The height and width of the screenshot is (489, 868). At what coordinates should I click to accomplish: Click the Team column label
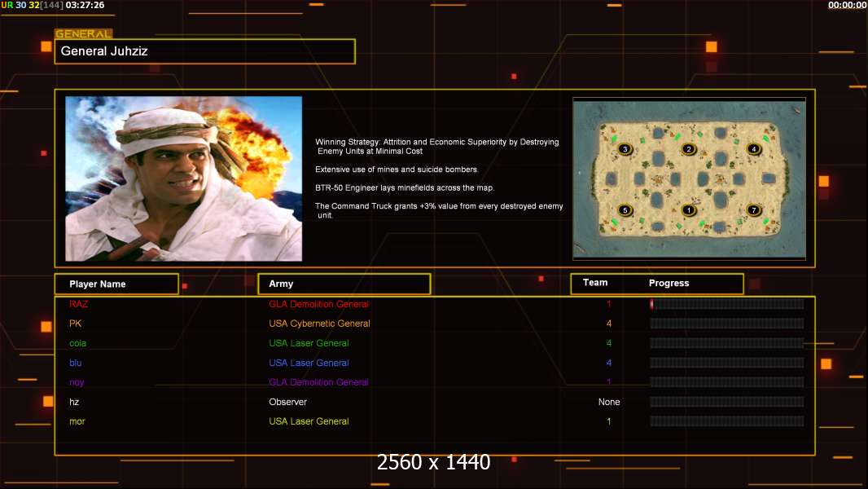coord(595,283)
